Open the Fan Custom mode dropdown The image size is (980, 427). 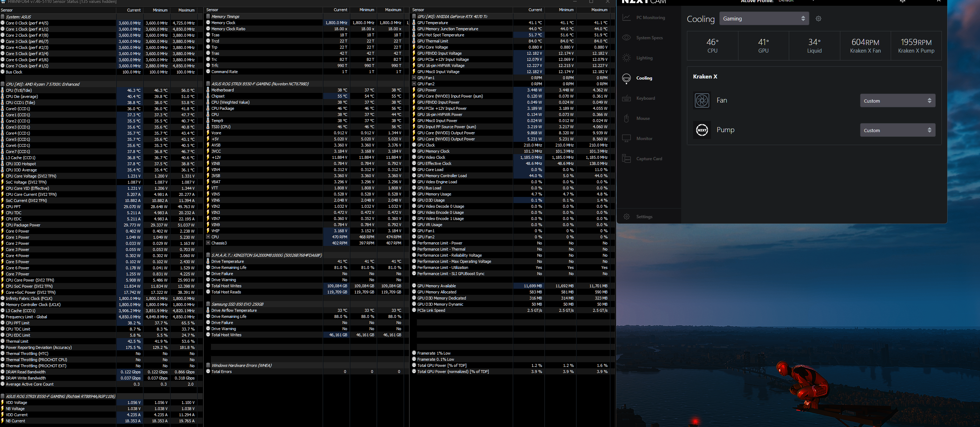pos(898,101)
